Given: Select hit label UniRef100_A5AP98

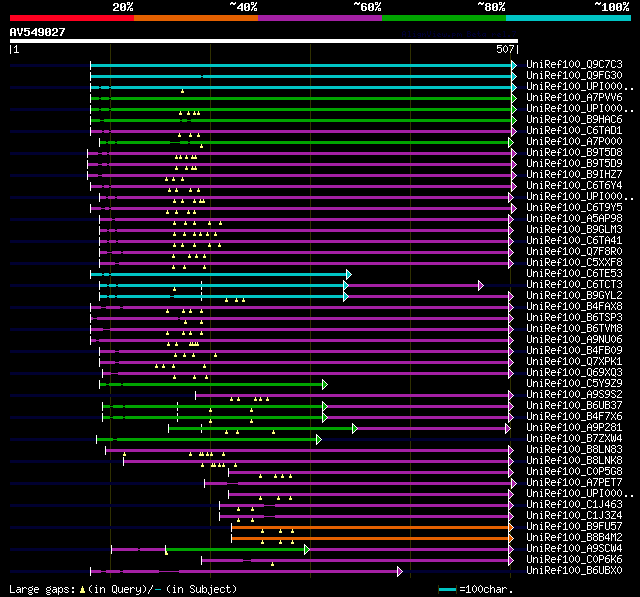Looking at the screenshot, I should click(574, 219).
